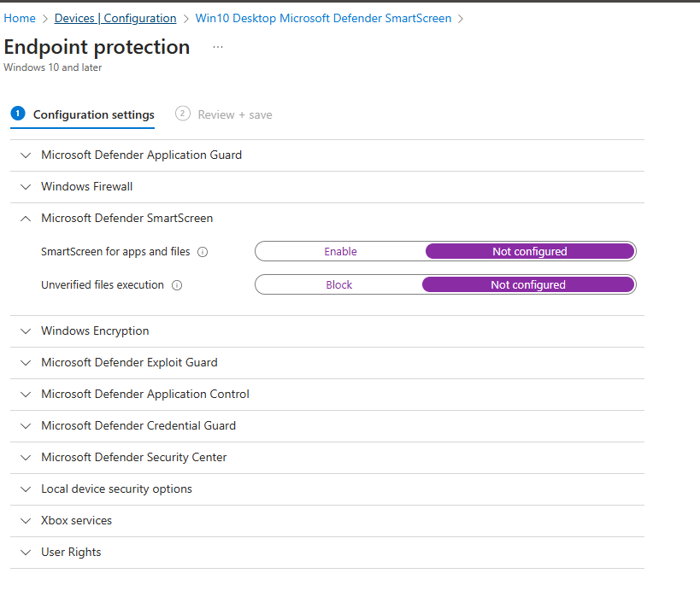The width and height of the screenshot is (700, 591).
Task: Expand the Xbox services section
Action: 76,521
